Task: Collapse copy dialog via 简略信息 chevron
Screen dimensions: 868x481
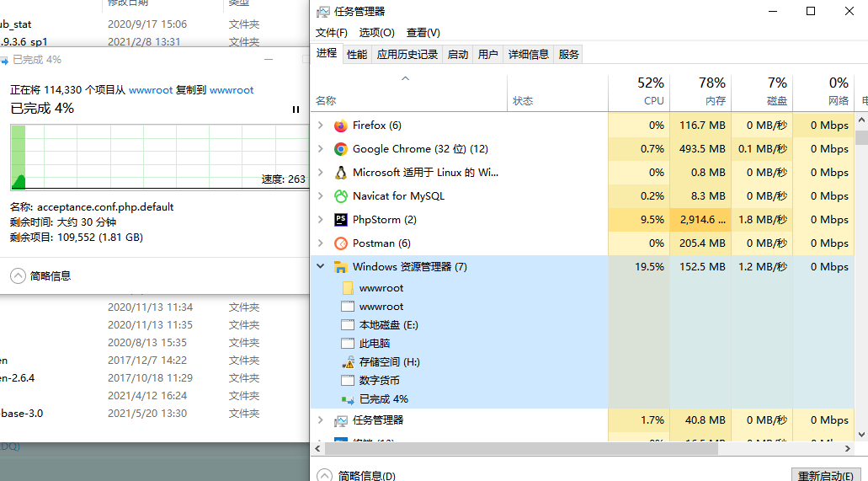Action: click(18, 276)
